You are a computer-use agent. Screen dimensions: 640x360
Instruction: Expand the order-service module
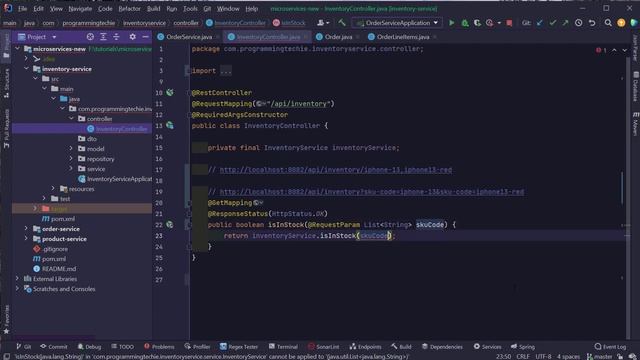pos(27,229)
